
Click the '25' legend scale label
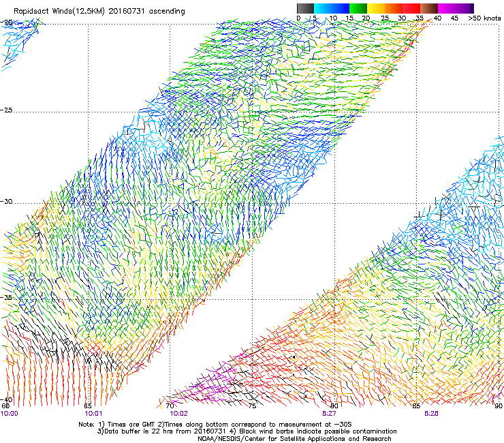coord(385,18)
